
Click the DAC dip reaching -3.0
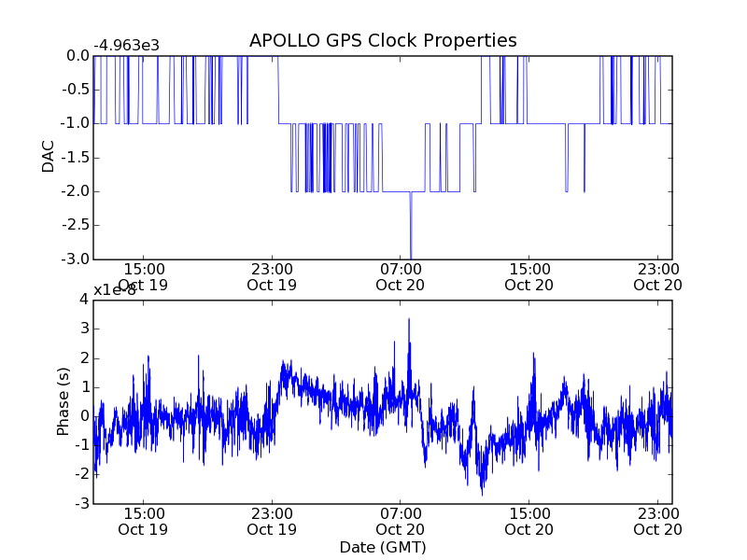point(411,226)
